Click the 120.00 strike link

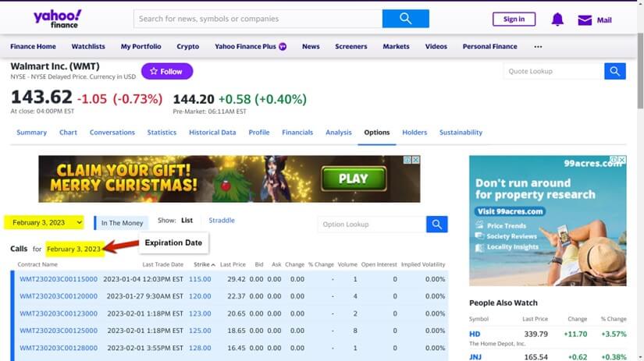tap(200, 296)
